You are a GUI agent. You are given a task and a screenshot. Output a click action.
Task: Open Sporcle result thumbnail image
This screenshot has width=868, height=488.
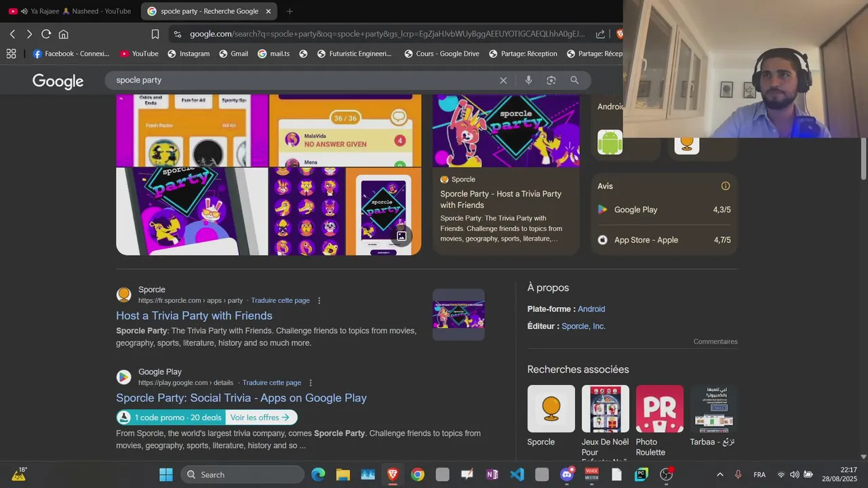pos(458,314)
